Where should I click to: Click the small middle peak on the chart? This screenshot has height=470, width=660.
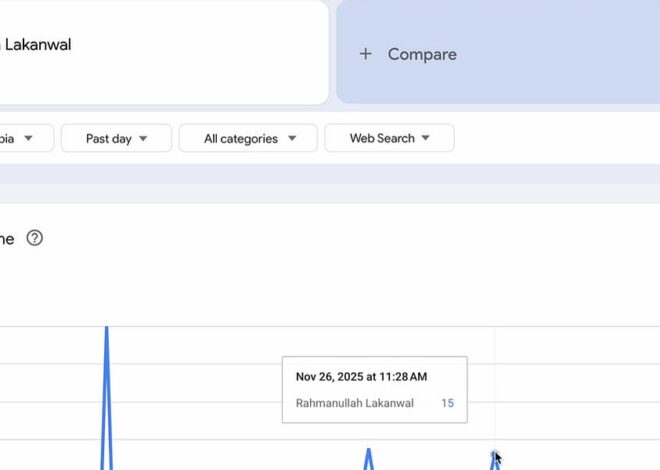369,458
